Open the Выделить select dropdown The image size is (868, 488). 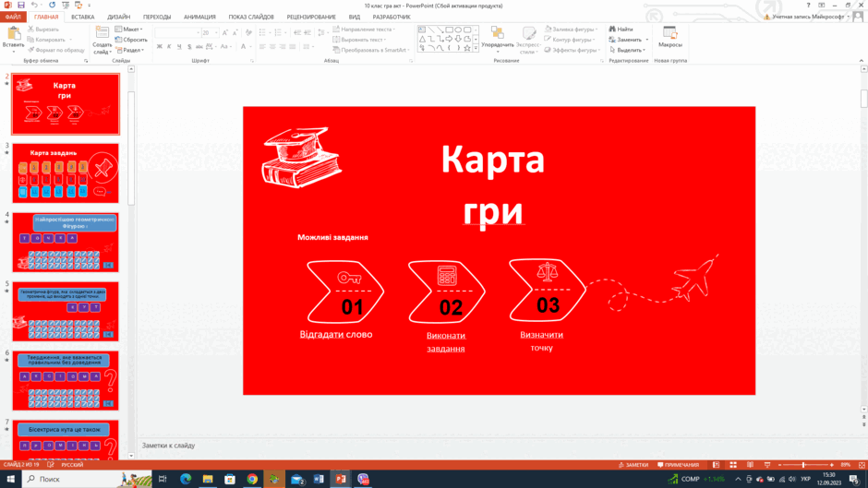tap(627, 50)
